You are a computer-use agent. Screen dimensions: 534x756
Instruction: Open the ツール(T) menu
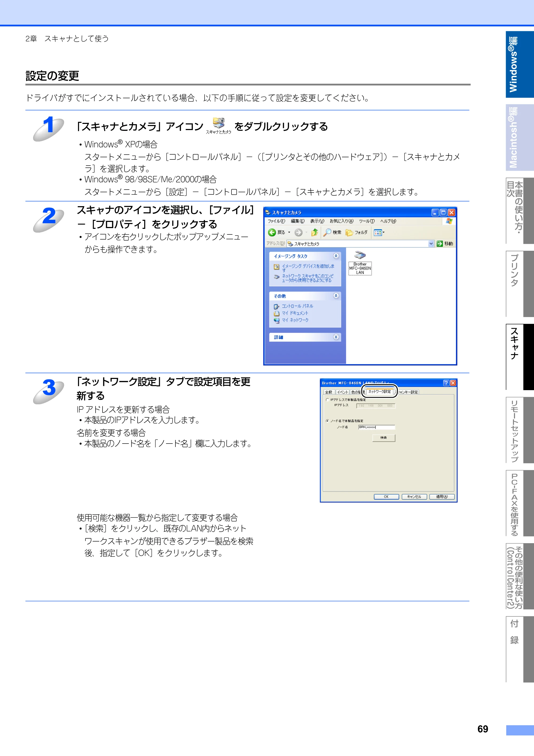(x=367, y=221)
